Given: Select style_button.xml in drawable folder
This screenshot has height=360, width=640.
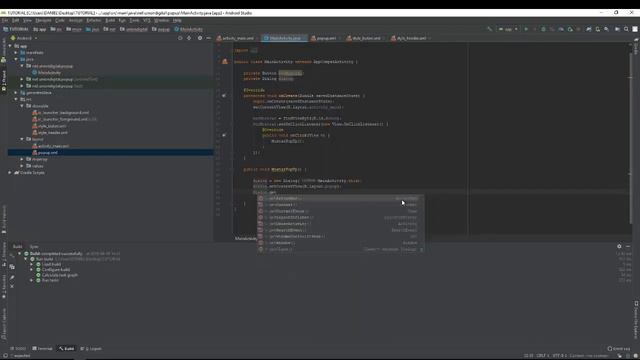Looking at the screenshot, I should pyautogui.click(x=49, y=126).
